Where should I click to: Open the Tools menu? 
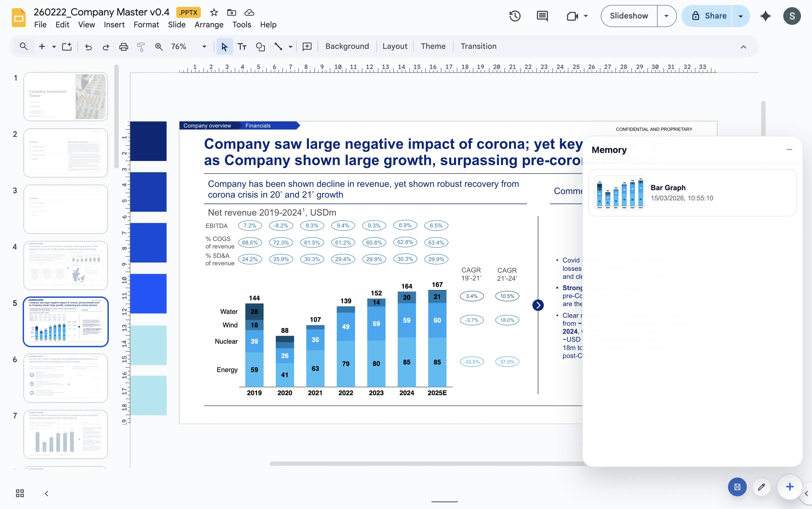click(x=241, y=25)
